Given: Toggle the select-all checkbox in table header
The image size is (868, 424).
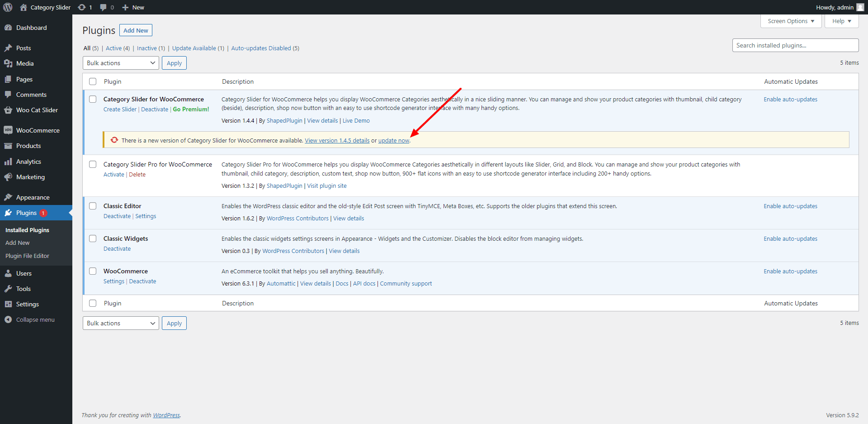Looking at the screenshot, I should (x=93, y=81).
